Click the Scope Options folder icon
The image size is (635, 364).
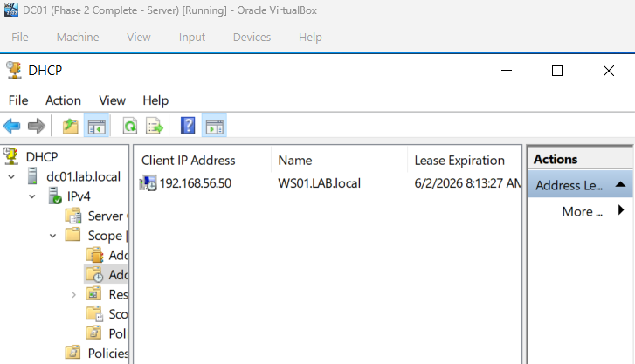point(94,313)
